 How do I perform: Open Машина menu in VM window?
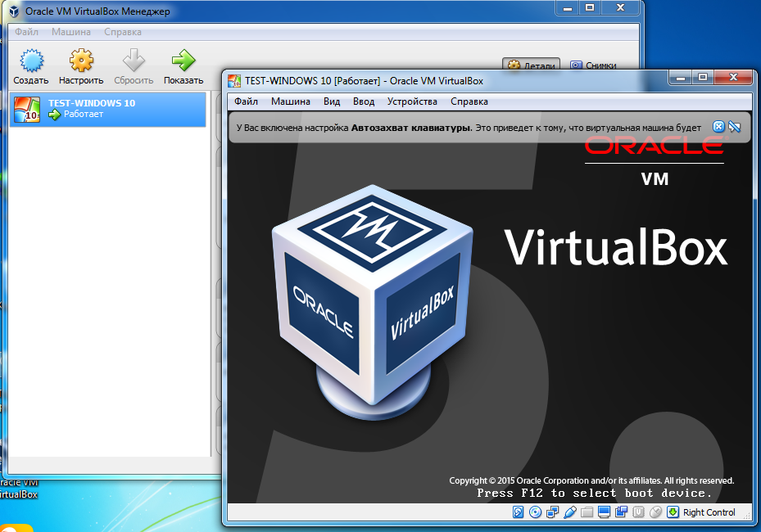pyautogui.click(x=291, y=101)
